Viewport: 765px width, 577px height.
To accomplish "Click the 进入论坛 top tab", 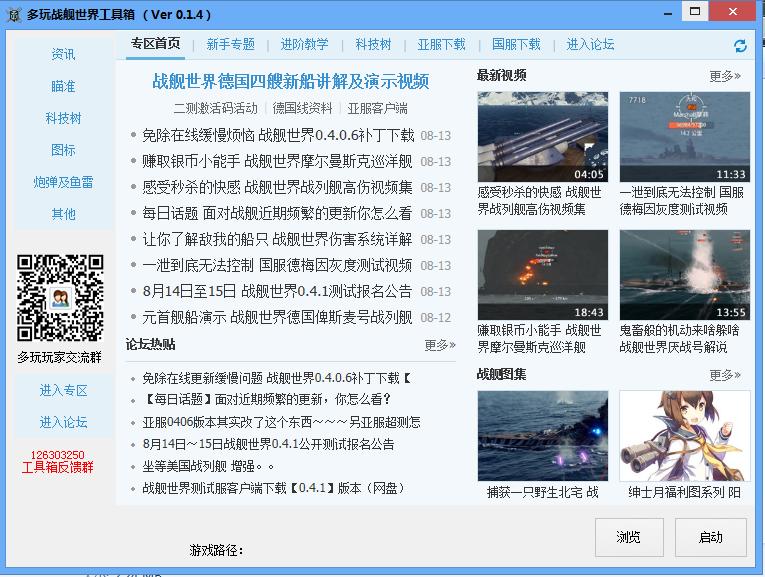I will coord(590,44).
